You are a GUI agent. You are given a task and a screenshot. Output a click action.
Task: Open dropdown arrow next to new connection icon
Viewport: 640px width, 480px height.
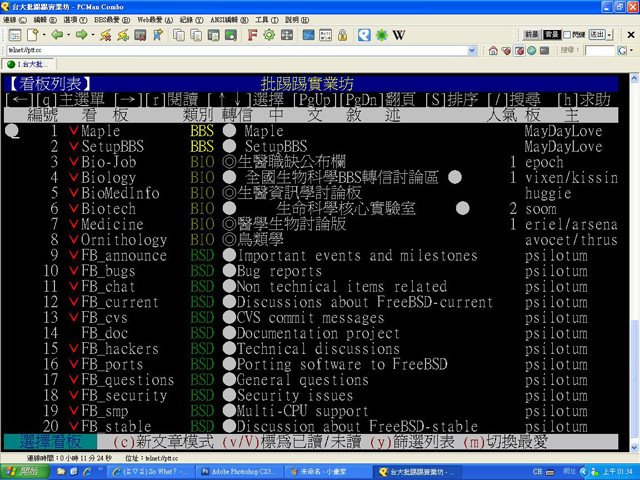44,36
